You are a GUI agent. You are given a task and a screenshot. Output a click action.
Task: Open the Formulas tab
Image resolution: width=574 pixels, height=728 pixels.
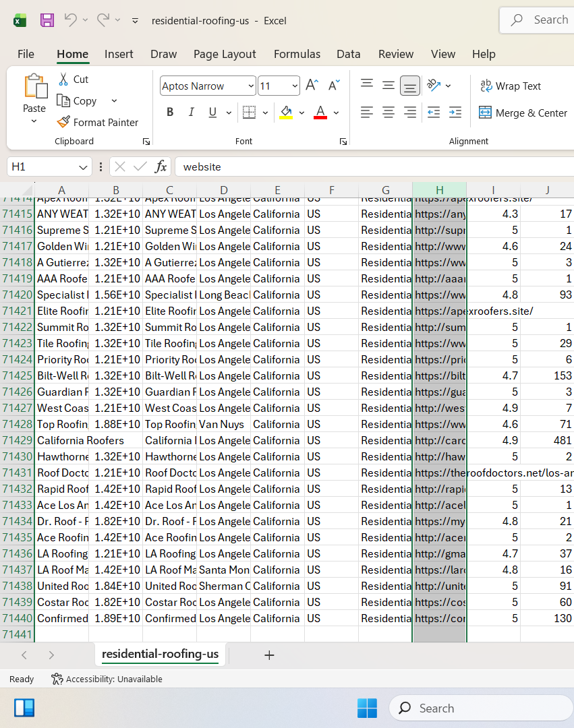297,54
